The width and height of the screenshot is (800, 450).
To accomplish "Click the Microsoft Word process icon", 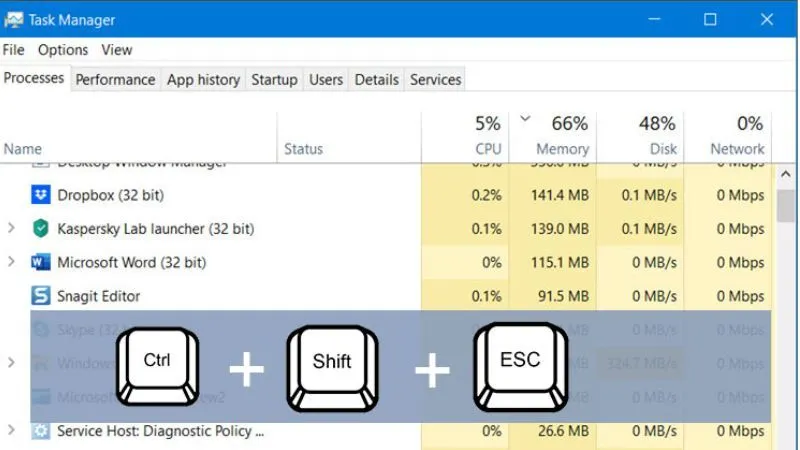I will [x=40, y=262].
